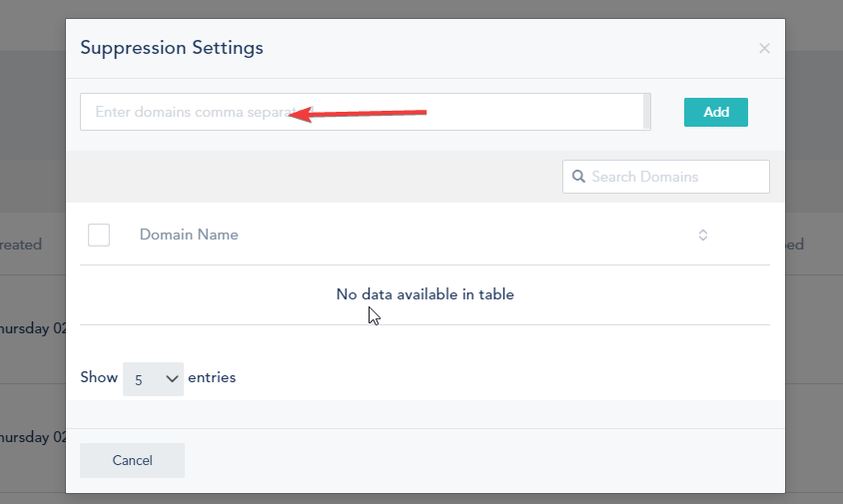843x504 pixels.
Task: Click the Suppression Settings dialog title
Action: pos(172,47)
